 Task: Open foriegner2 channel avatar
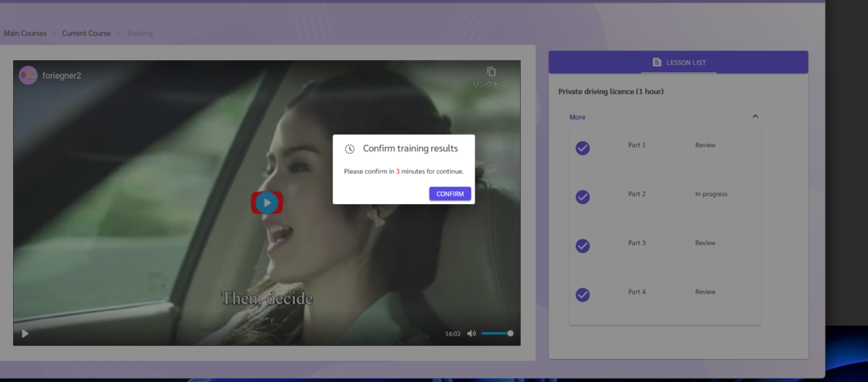tap(28, 75)
